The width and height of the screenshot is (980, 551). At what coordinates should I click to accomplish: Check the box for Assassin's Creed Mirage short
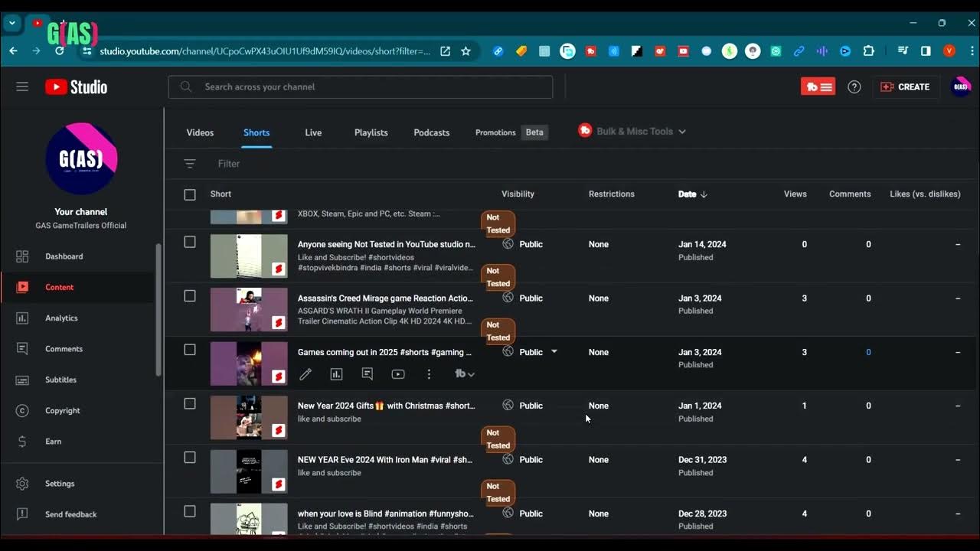(190, 296)
